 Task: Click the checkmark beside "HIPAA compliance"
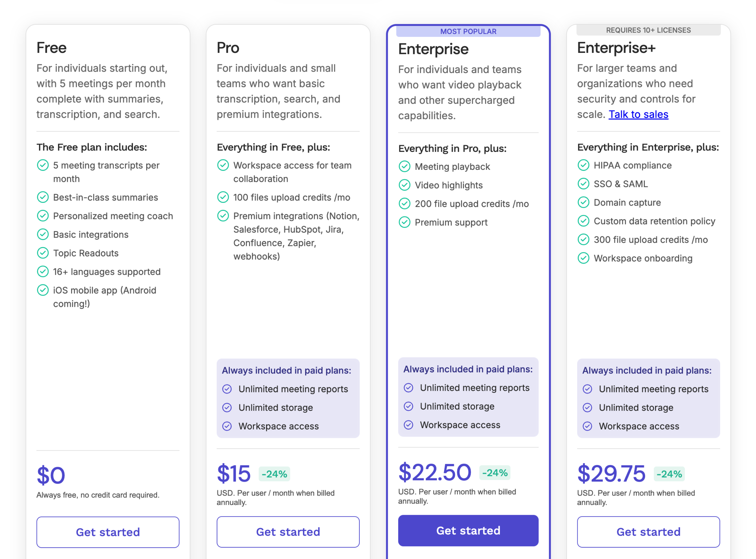coord(583,165)
